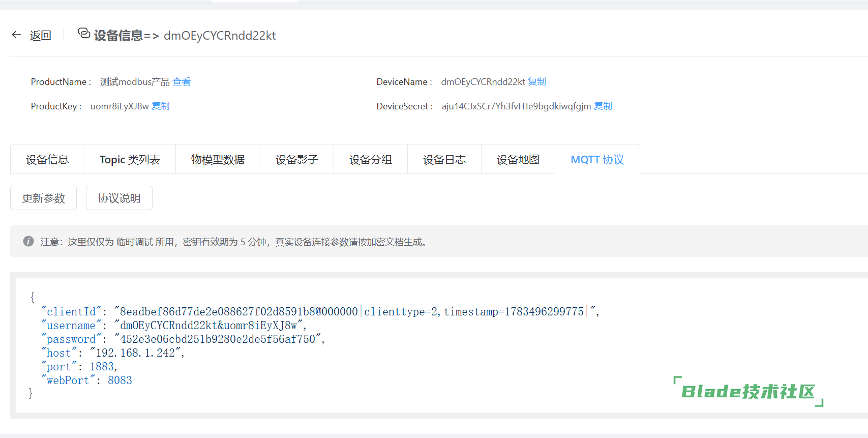
Task: Open the 设备信息 tab
Action: coord(47,159)
